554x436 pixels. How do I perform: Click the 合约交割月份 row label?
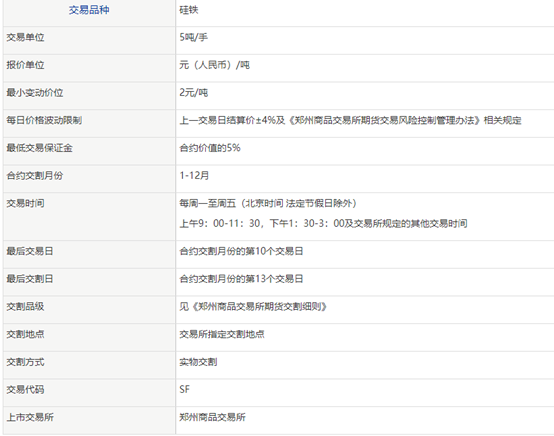35,175
